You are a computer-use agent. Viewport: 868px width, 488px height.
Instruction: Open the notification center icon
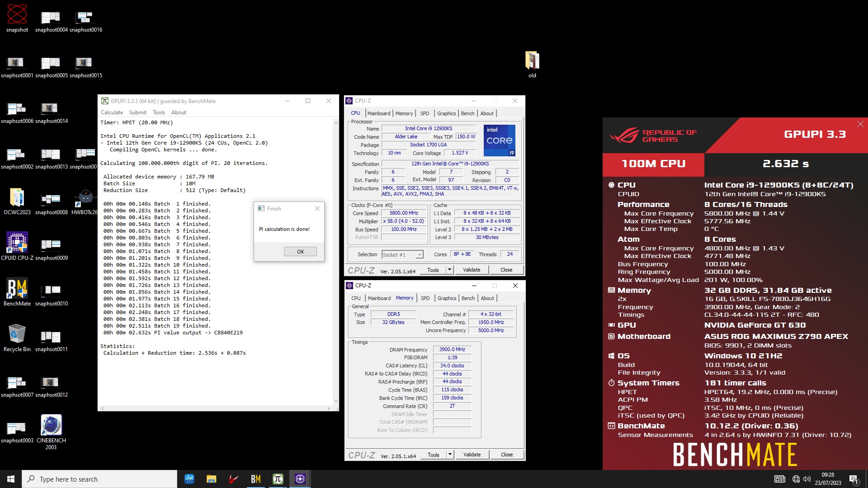854,479
